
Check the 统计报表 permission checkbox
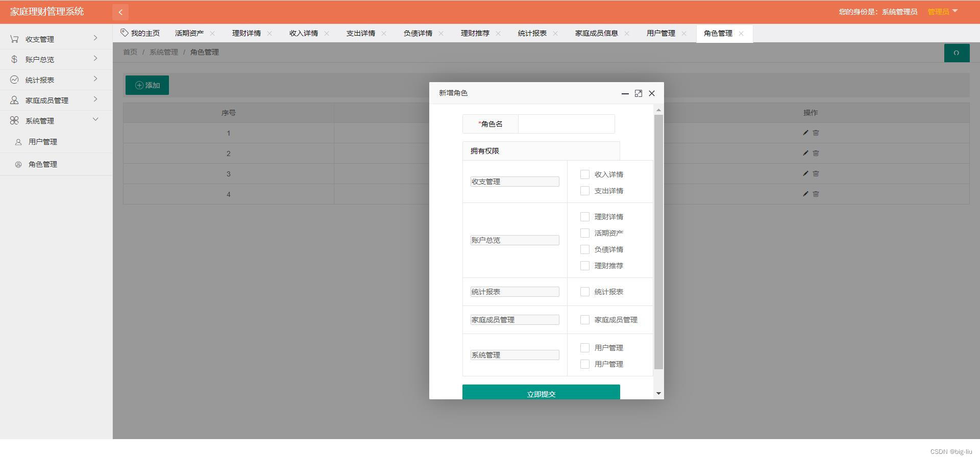(585, 292)
